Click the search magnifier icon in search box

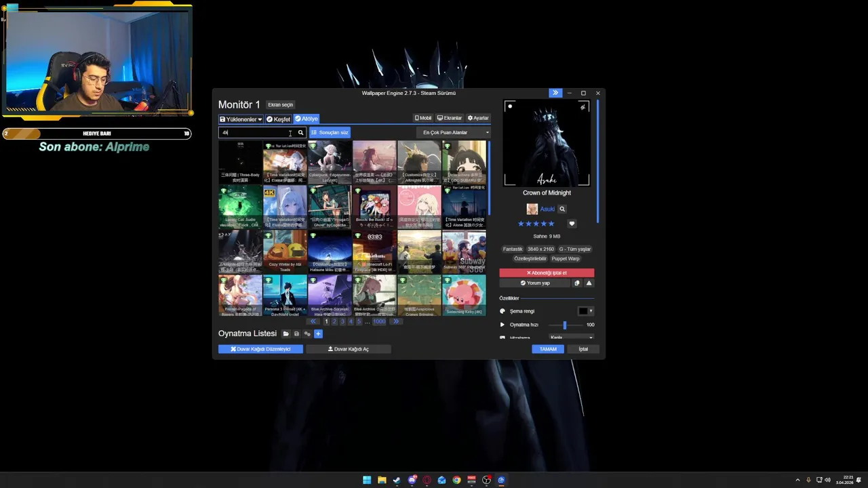click(x=300, y=133)
